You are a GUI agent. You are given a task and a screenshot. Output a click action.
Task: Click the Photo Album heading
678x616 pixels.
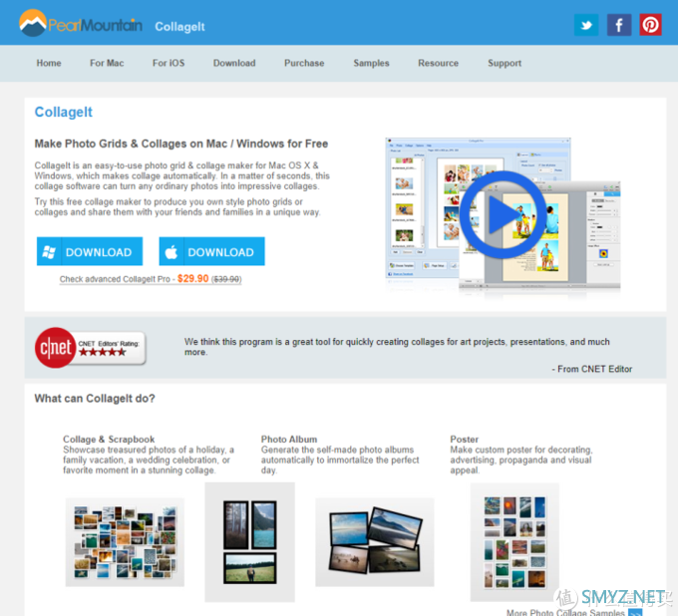tap(289, 440)
